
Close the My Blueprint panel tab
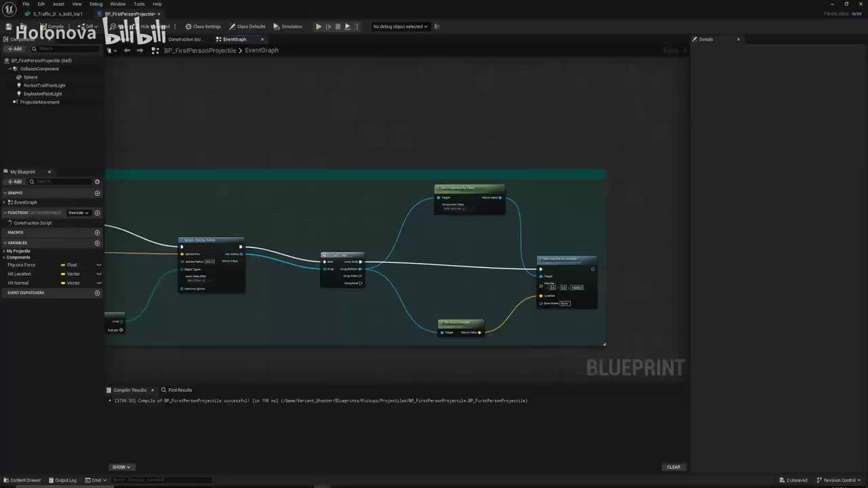[50, 171]
